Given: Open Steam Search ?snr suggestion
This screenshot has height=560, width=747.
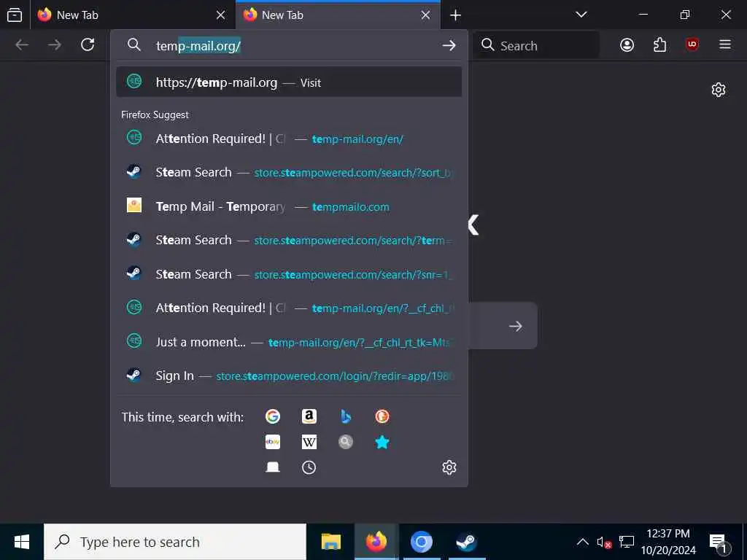Looking at the screenshot, I should (289, 274).
